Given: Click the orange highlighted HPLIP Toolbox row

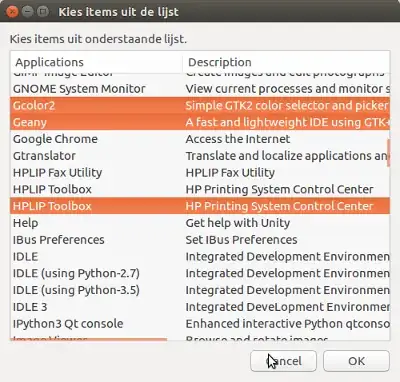Looking at the screenshot, I should [x=200, y=206].
